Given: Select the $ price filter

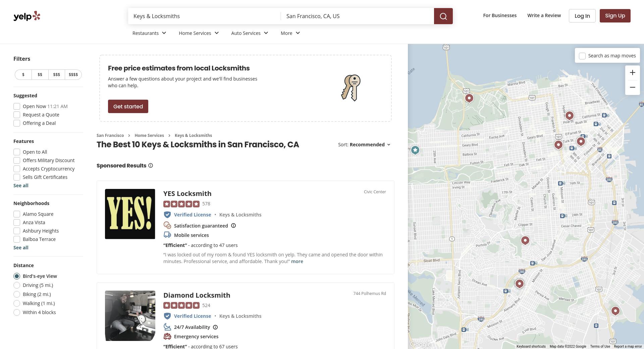Looking at the screenshot, I should [23, 74].
